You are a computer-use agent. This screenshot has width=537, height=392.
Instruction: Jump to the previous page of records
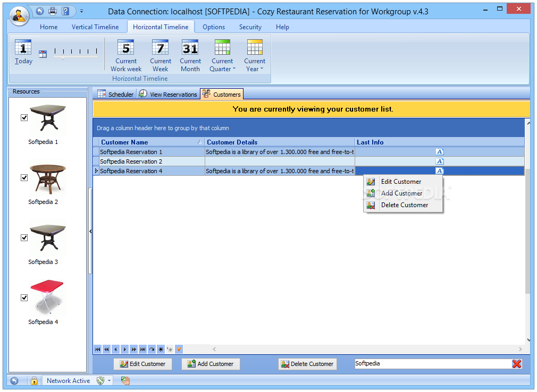tap(106, 350)
